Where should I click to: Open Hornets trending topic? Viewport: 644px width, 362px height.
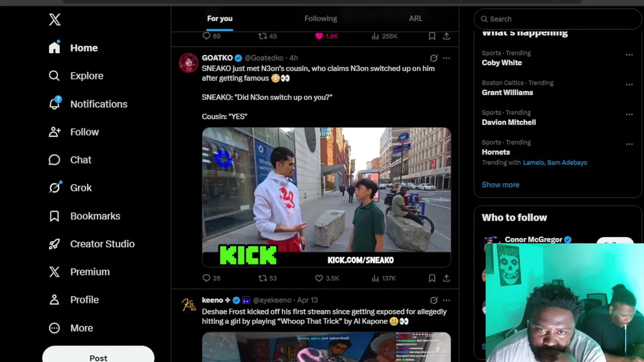(x=496, y=152)
